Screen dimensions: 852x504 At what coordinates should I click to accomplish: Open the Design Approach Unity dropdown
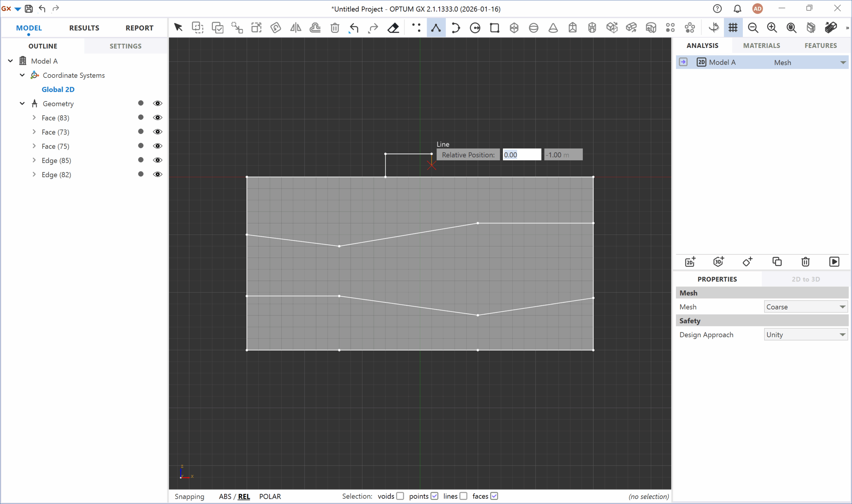point(805,335)
